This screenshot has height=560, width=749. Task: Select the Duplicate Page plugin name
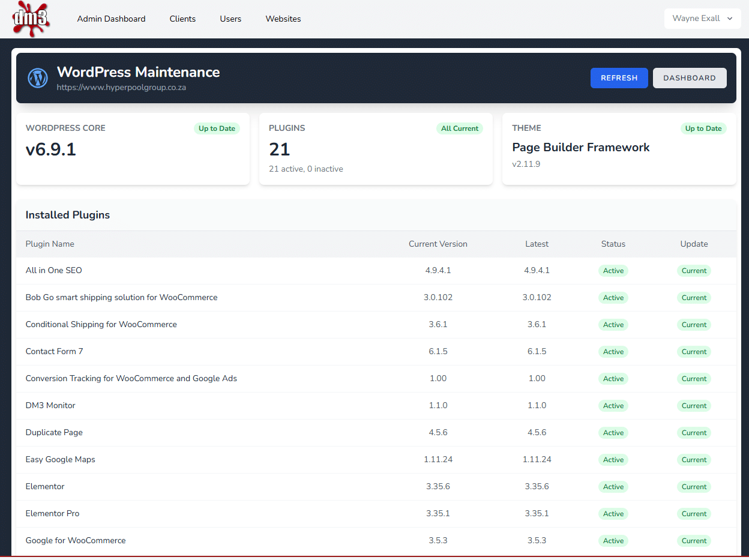[x=54, y=433]
